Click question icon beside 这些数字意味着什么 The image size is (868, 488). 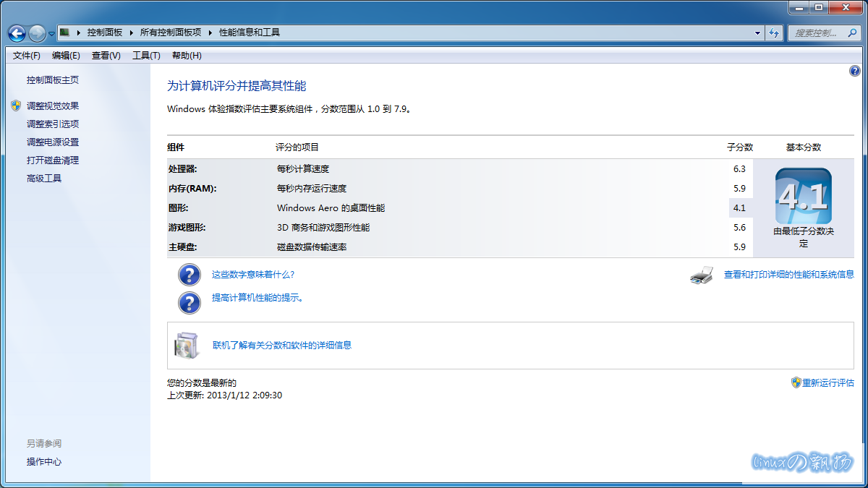click(x=189, y=275)
